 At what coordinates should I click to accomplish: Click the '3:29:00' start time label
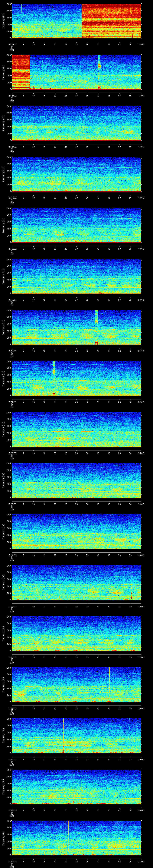(12, 810)
